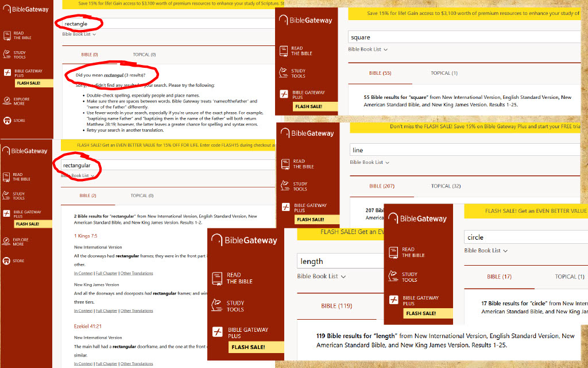588x368 pixels.
Task: Select Study Tools icon beside the length search
Action: coord(217,305)
